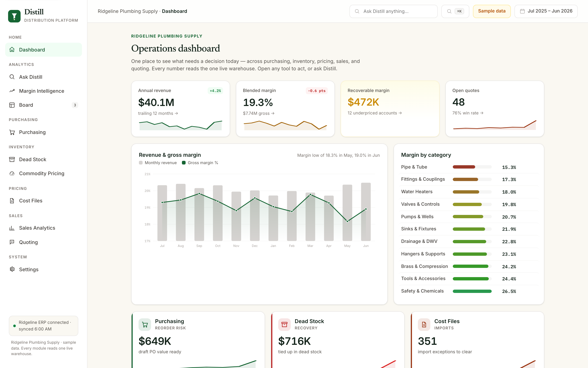Open the Dashboard menu item

(x=44, y=50)
